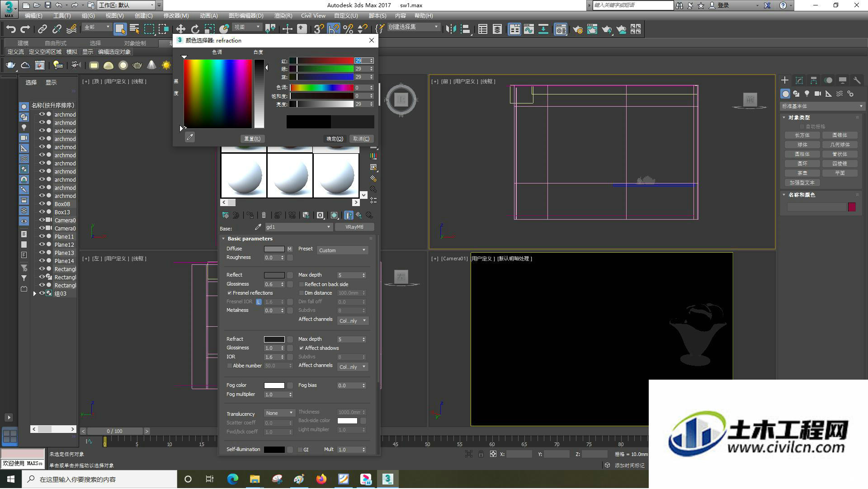Click the delete material trash icon

pos(264,215)
